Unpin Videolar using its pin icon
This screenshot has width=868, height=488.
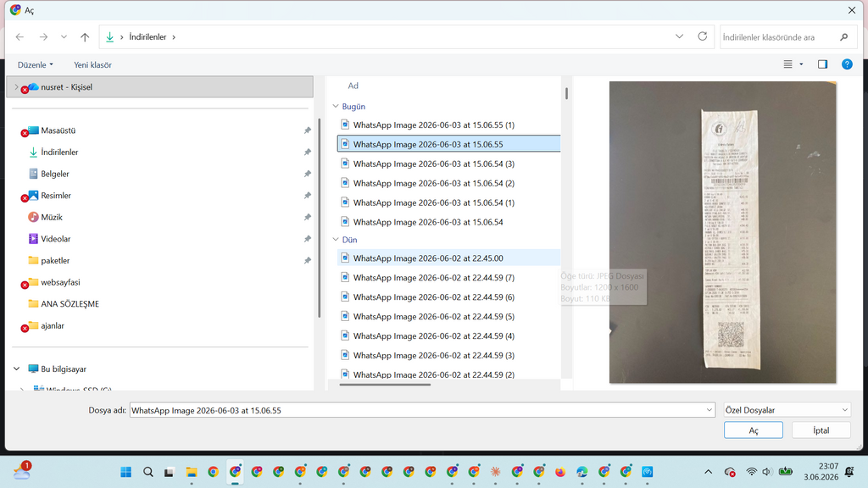pyautogui.click(x=307, y=239)
